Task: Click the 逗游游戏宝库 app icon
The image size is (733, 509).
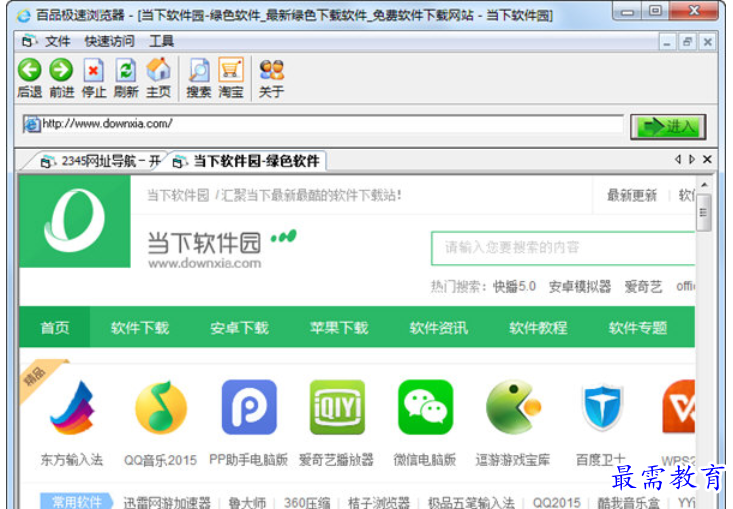Action: coord(514,407)
